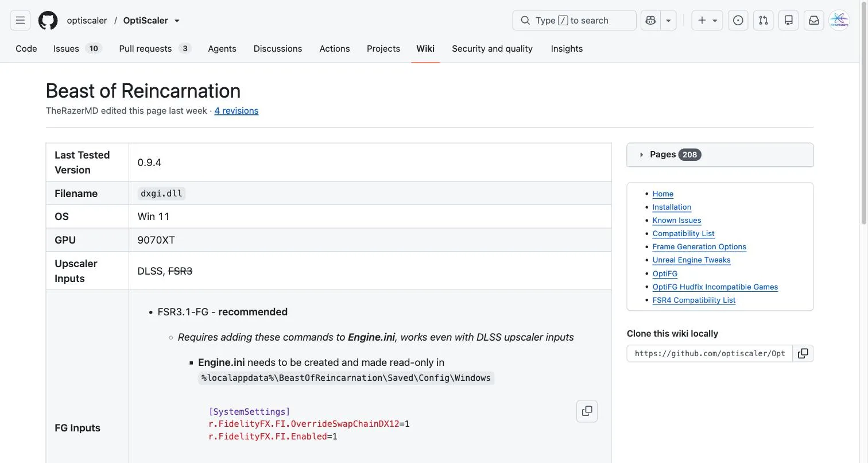Open the 4 revisions history link
The height and width of the screenshot is (463, 868).
pos(237,110)
